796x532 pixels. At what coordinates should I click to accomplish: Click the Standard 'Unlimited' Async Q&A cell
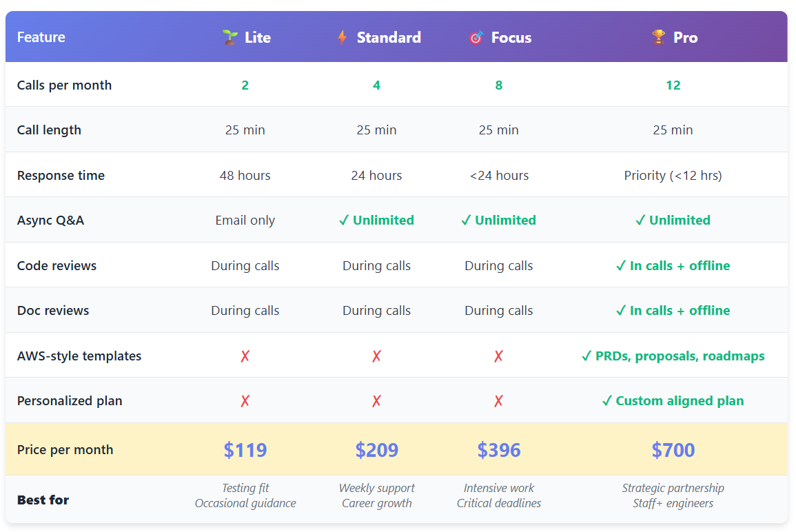click(376, 221)
